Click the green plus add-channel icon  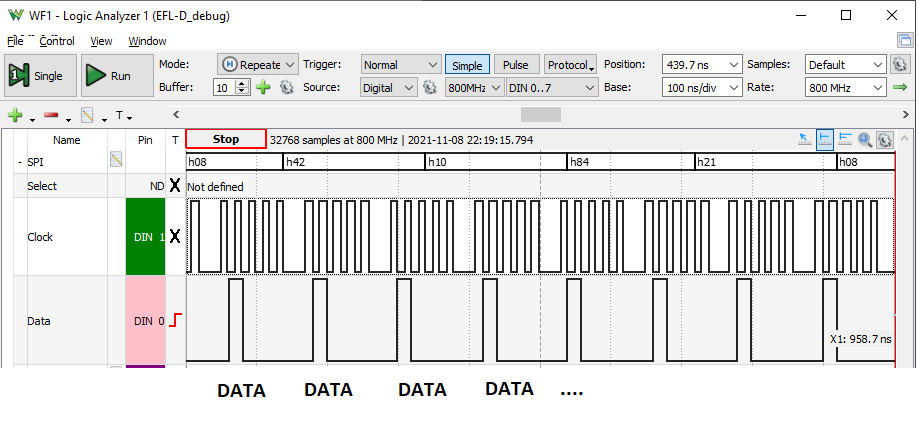(x=15, y=116)
